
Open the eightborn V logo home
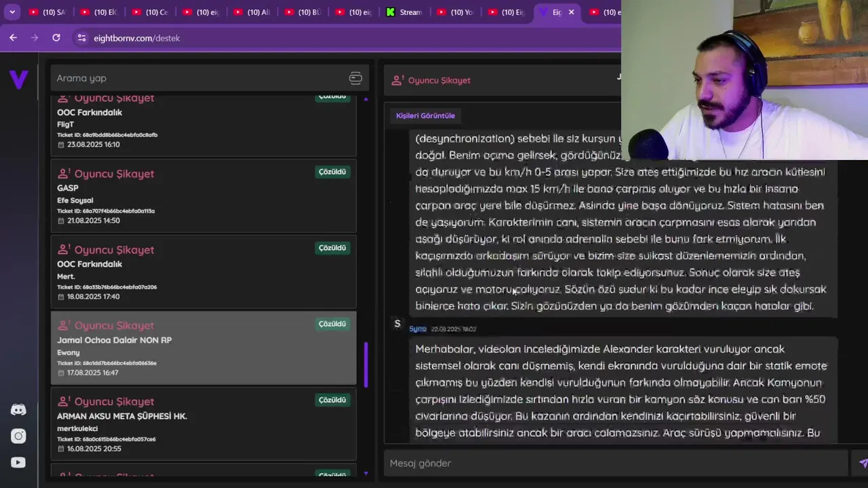18,79
